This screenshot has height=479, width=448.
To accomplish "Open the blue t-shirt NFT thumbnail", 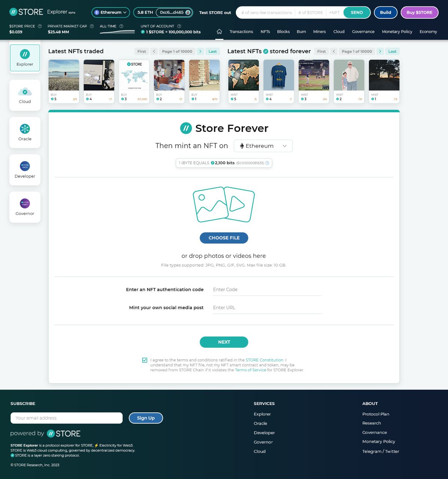I will click(x=279, y=75).
